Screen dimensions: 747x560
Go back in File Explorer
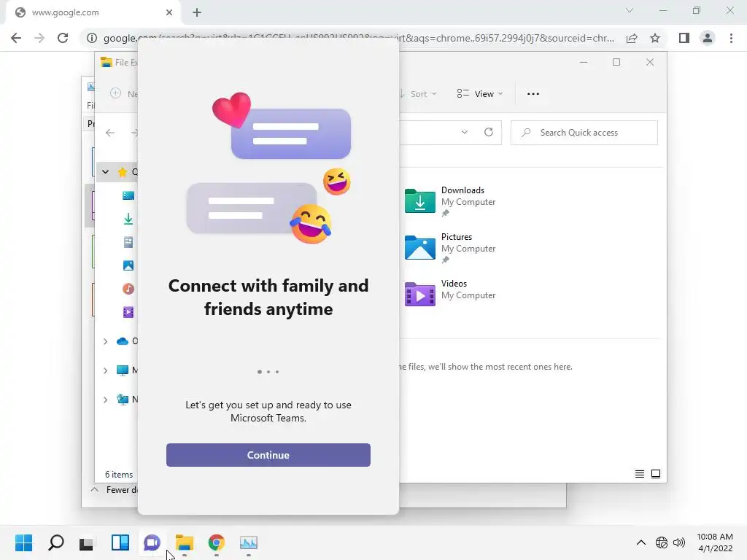pos(110,133)
